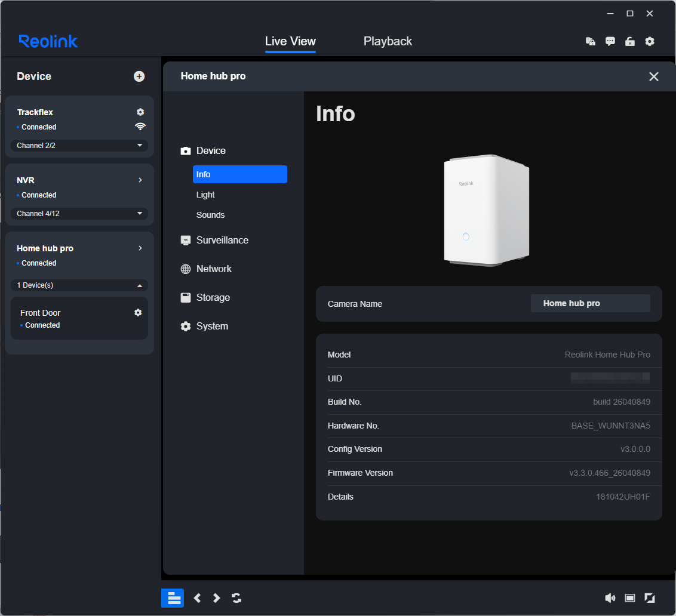Switch to the Playback tab
676x616 pixels.
pyautogui.click(x=388, y=41)
